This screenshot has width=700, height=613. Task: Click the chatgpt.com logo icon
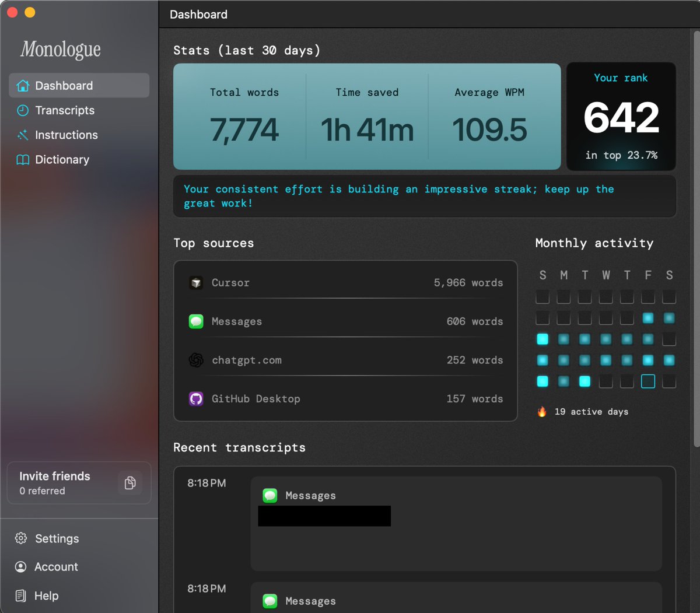(196, 360)
